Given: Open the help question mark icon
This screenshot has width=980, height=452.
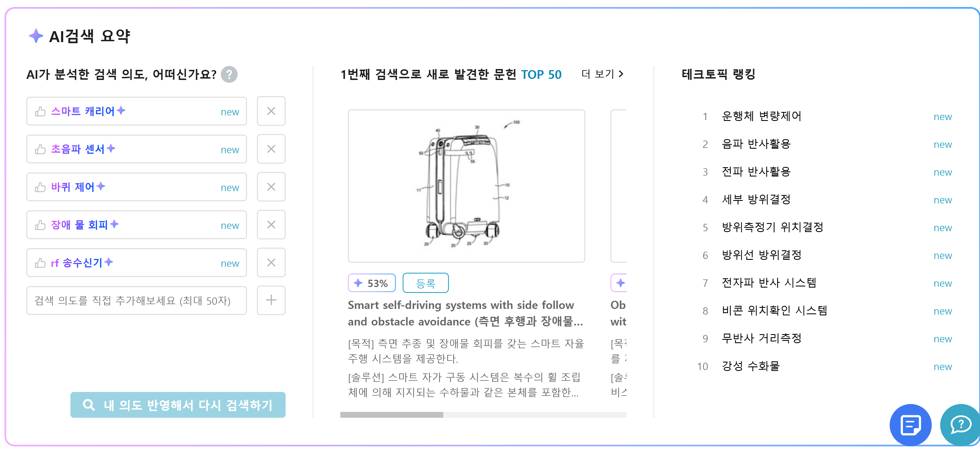Looking at the screenshot, I should 229,75.
